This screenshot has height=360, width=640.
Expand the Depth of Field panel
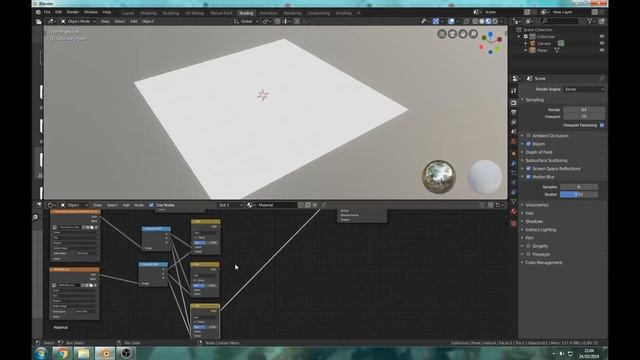(x=539, y=152)
